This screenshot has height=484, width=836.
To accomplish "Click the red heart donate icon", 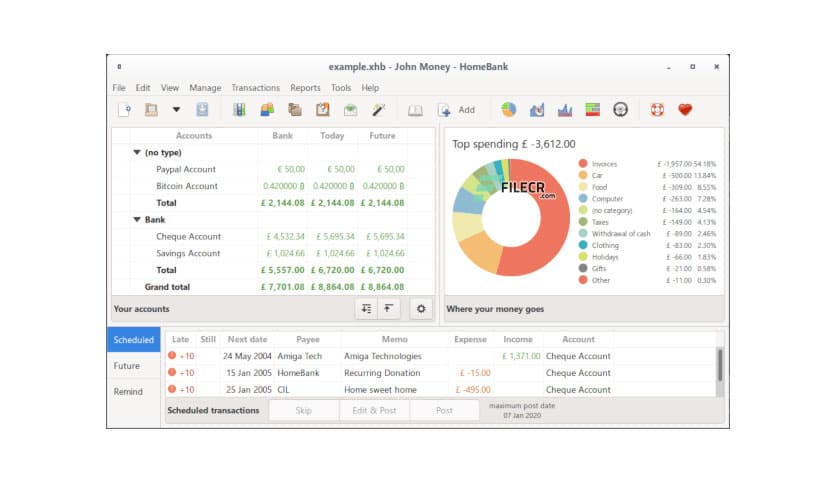I will [x=685, y=110].
